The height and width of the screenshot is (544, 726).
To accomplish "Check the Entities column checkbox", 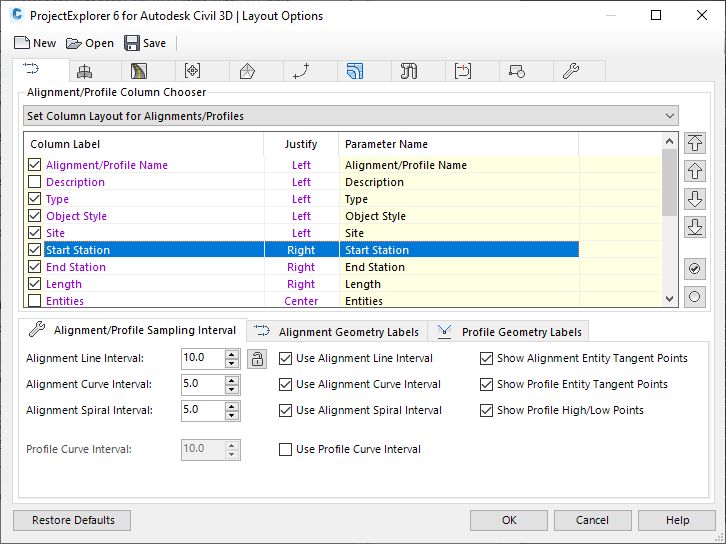I will pyautogui.click(x=35, y=300).
